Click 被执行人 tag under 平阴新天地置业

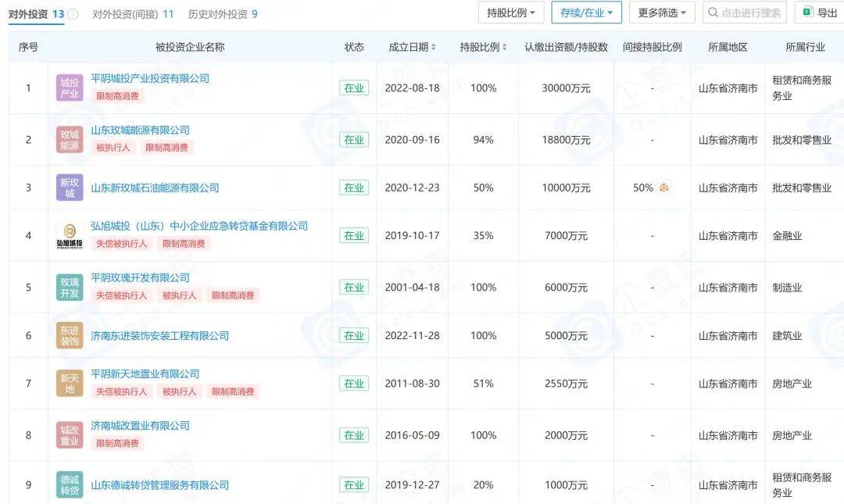coord(179,391)
